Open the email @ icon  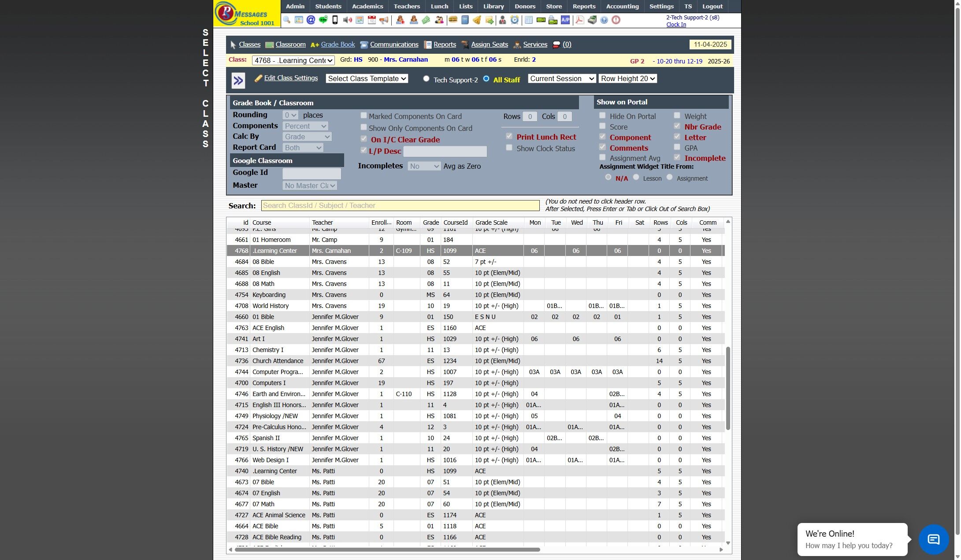pos(311,20)
